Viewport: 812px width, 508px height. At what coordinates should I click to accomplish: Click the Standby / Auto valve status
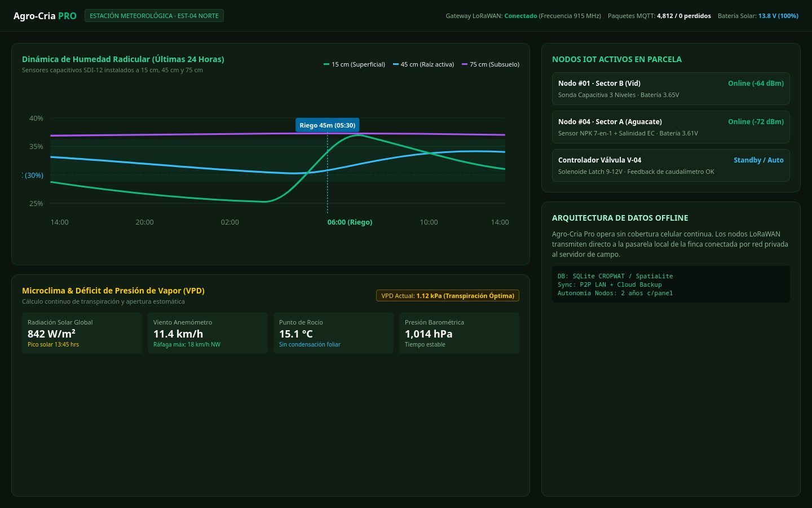point(758,160)
